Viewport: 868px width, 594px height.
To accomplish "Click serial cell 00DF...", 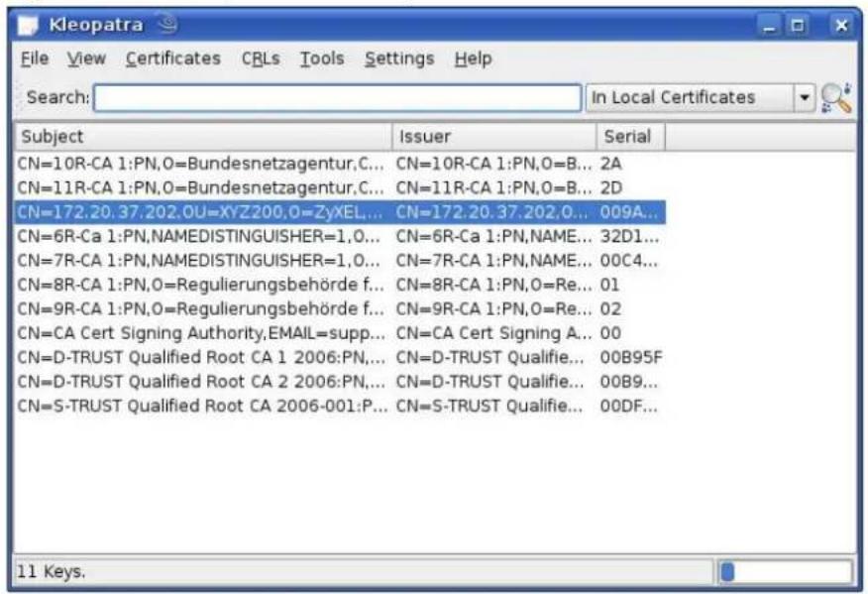I will point(629,407).
